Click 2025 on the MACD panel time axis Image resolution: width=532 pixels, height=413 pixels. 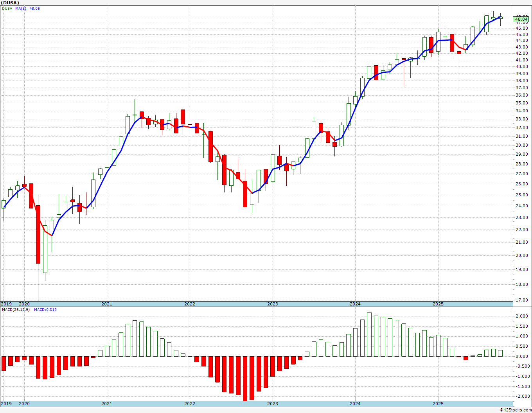[438, 404]
